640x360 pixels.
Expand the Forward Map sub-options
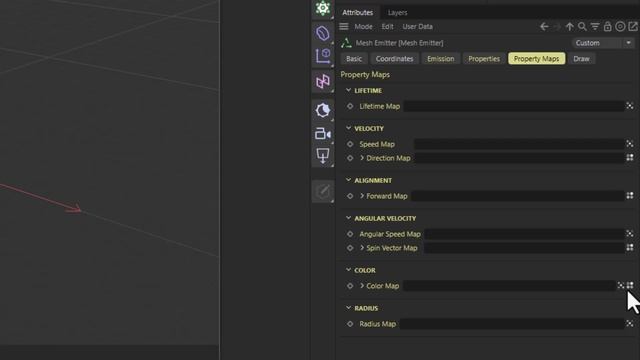(x=362, y=196)
